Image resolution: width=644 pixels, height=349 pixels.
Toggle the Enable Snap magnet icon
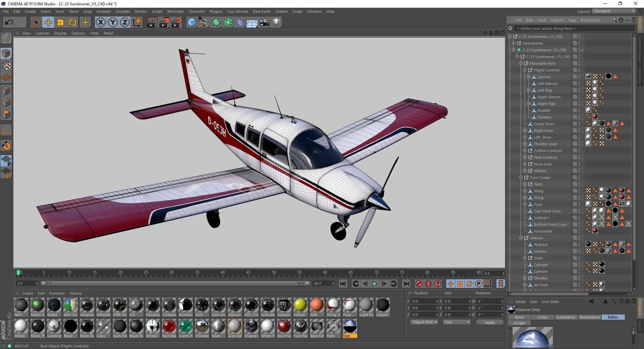[x=6, y=146]
